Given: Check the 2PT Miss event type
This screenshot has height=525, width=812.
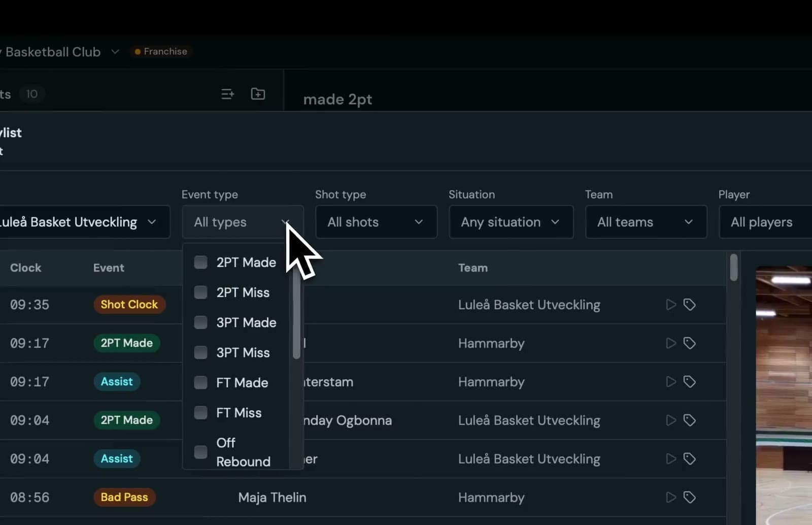Looking at the screenshot, I should (x=201, y=292).
